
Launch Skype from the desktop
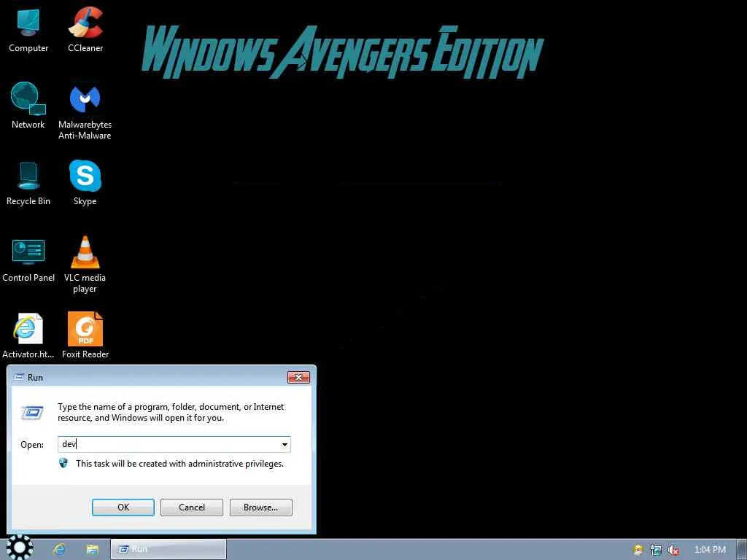85,182
